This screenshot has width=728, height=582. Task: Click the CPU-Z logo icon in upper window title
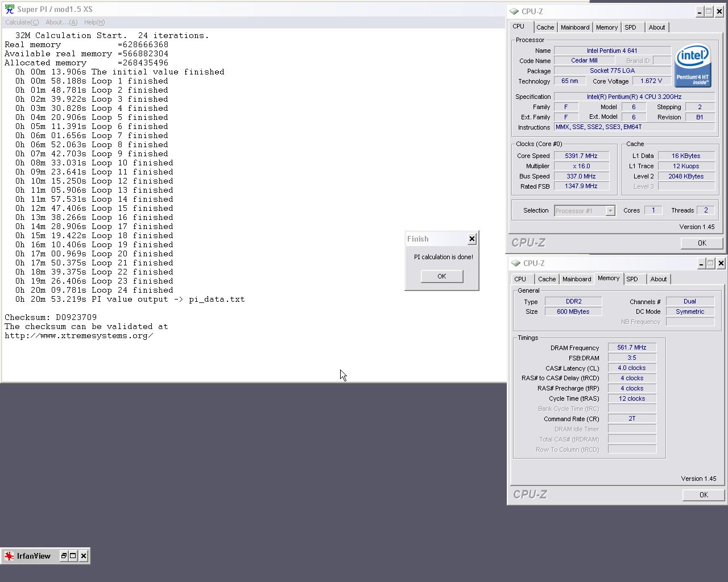coord(514,11)
